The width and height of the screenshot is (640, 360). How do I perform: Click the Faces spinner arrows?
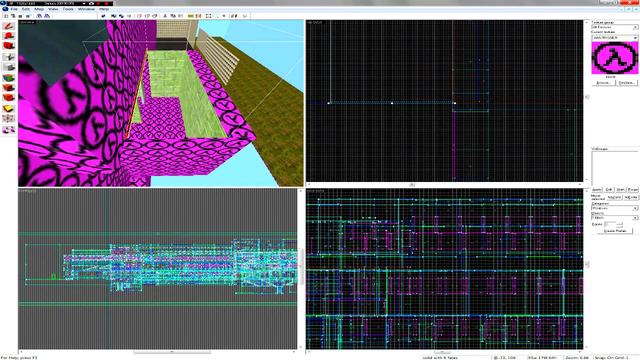[x=620, y=224]
